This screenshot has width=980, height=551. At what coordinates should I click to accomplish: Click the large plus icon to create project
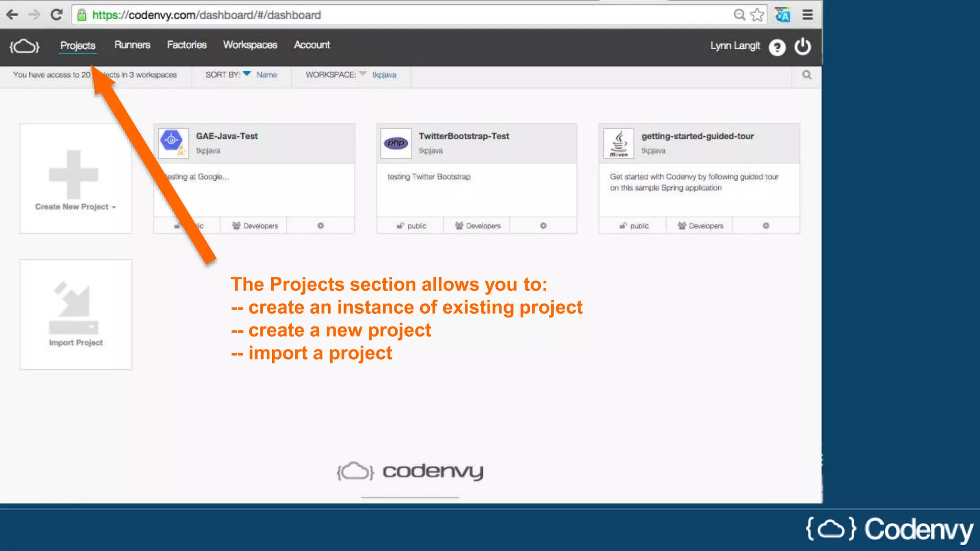[x=73, y=174]
